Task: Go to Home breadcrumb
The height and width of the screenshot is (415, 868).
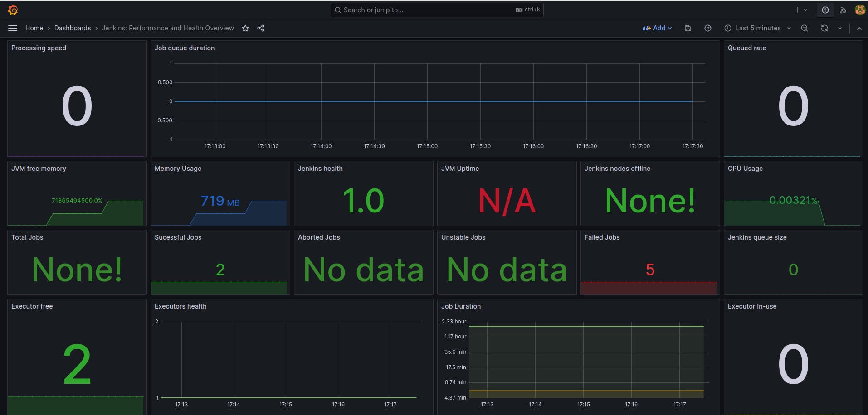Action: tap(34, 28)
